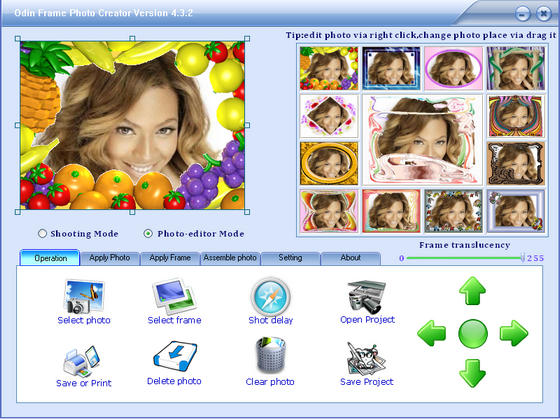The height and width of the screenshot is (420, 560).
Task: Open Project via the toolbox icon
Action: click(x=367, y=296)
